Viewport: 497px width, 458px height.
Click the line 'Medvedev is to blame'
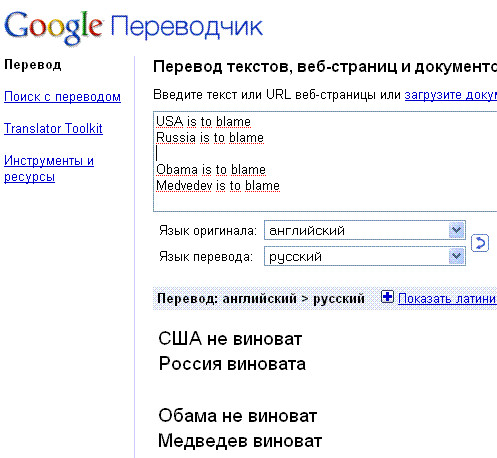(218, 186)
